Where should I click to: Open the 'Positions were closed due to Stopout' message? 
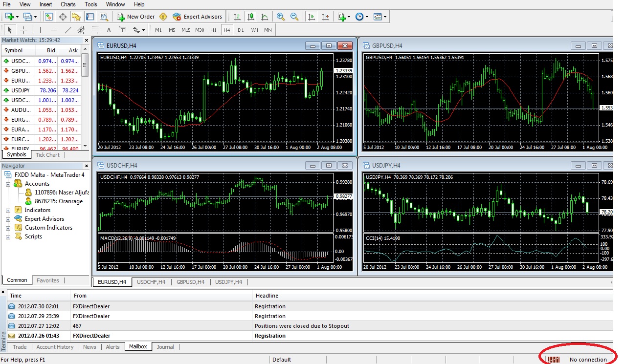[310, 326]
